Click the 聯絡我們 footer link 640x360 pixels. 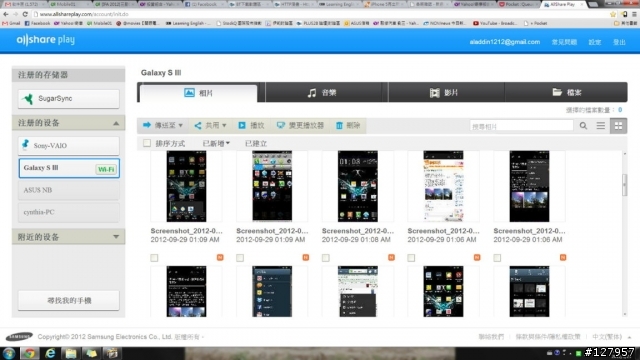[x=491, y=337]
